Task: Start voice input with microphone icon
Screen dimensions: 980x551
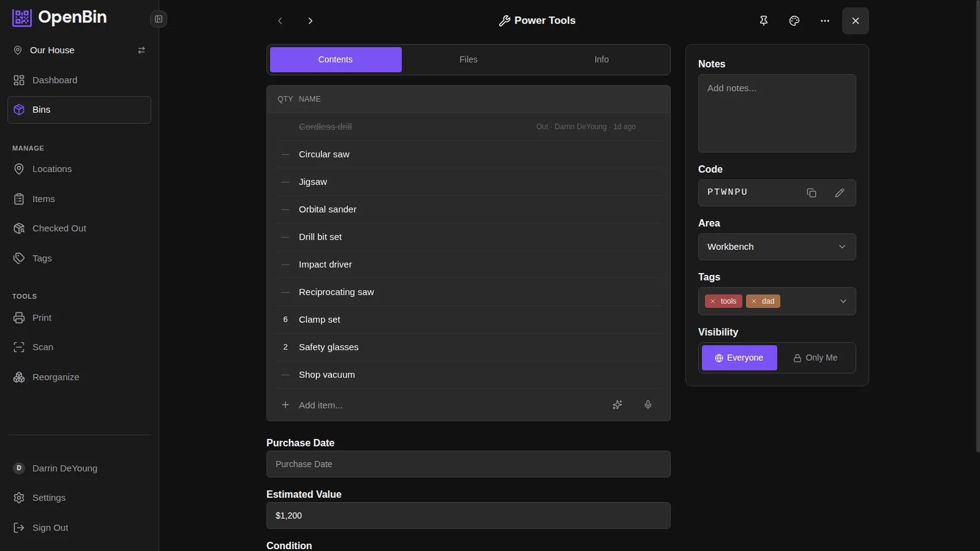Action: click(x=648, y=405)
